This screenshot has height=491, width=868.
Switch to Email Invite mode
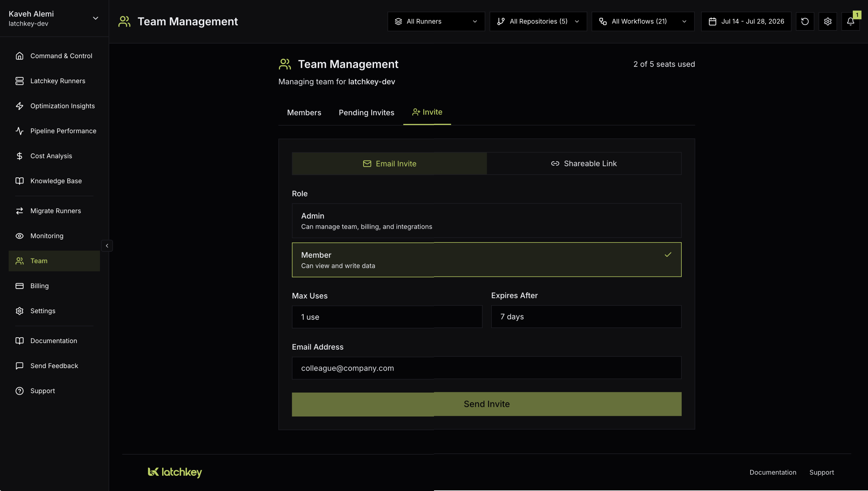389,163
